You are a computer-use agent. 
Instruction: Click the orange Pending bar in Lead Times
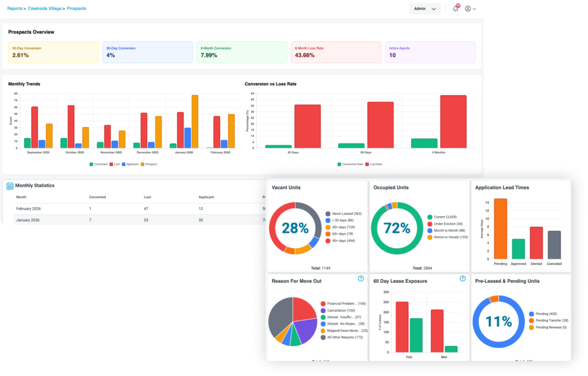tap(500, 228)
